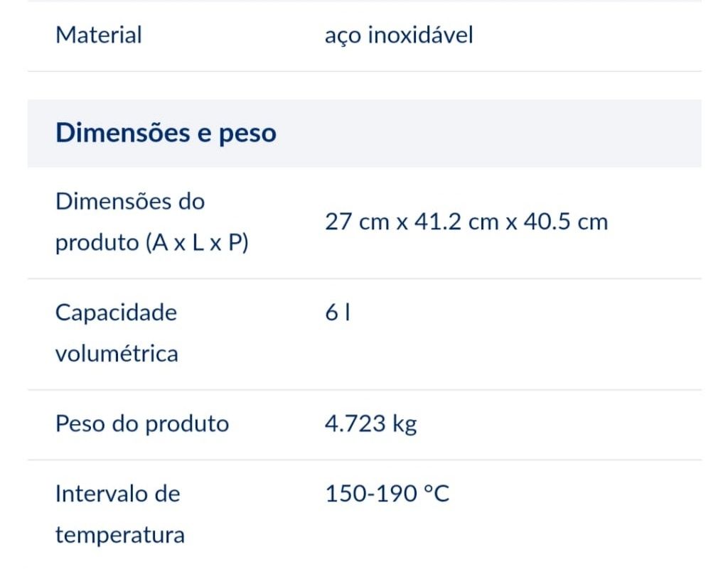Screen dimensions: 728x569
Task: Click the 40.5 cm depth figure
Action: click(565, 222)
